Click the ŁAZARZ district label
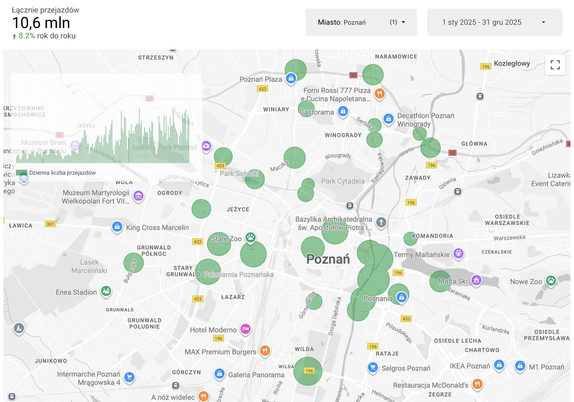Image resolution: width=574 pixels, height=402 pixels. (x=233, y=297)
